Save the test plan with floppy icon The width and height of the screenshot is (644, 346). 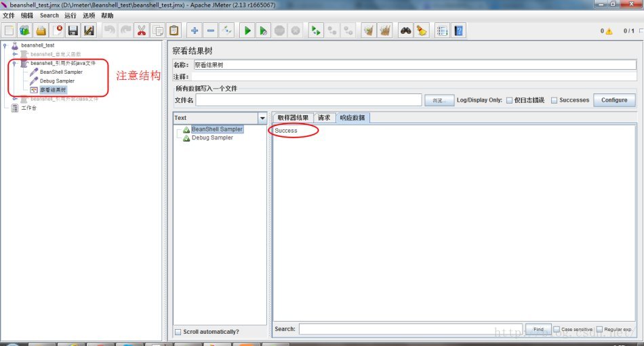click(73, 30)
